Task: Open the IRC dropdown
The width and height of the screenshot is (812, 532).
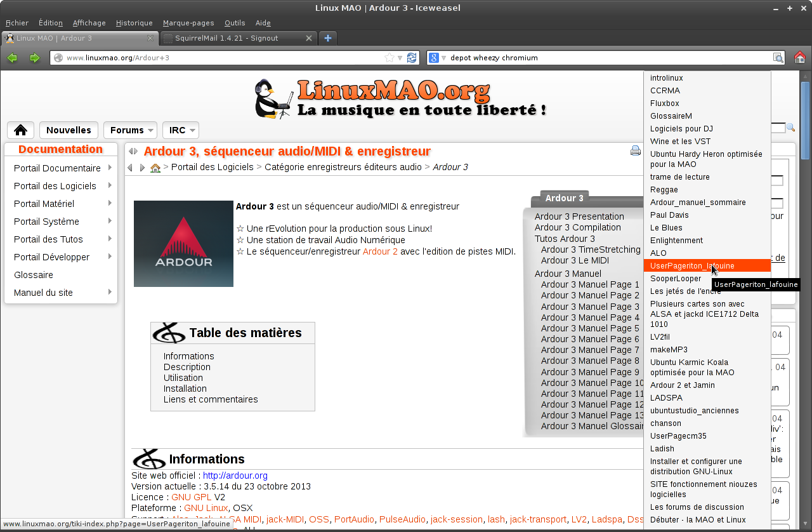Action: pyautogui.click(x=180, y=130)
